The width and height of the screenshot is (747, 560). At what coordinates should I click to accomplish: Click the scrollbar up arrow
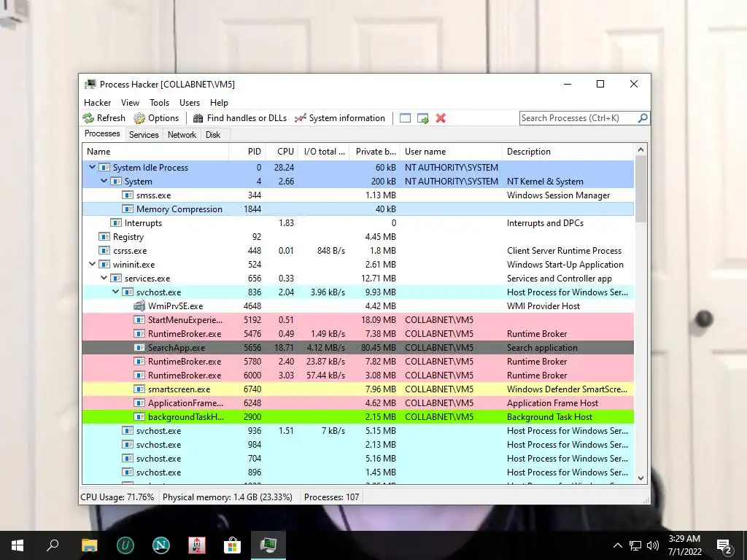640,150
